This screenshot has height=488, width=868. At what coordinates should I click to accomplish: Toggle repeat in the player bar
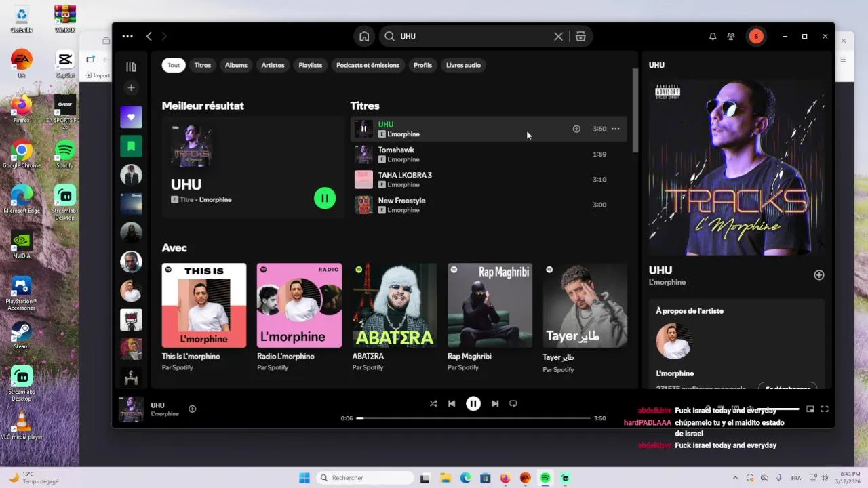(x=513, y=403)
